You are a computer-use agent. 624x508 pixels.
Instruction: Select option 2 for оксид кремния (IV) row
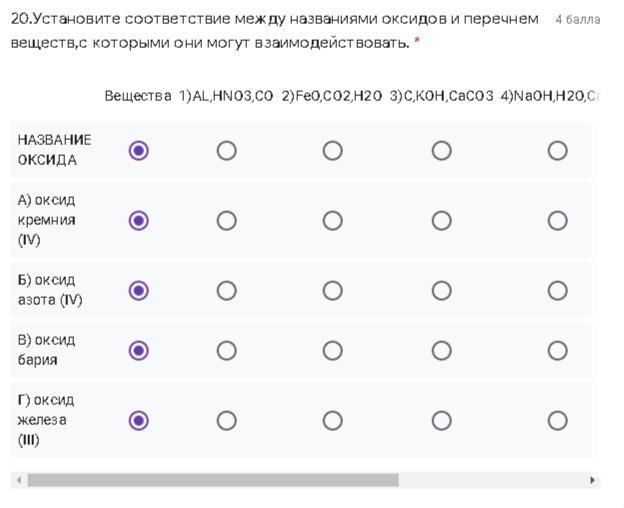(x=333, y=220)
